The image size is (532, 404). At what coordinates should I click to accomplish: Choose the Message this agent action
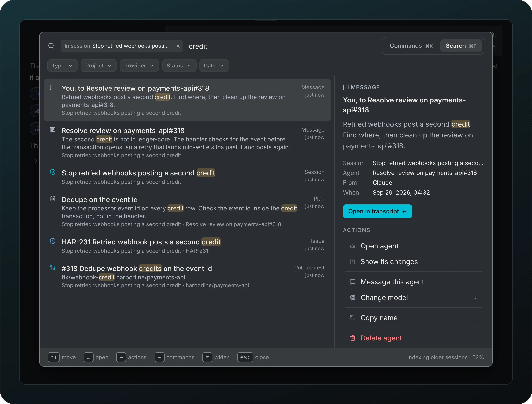(x=413, y=282)
